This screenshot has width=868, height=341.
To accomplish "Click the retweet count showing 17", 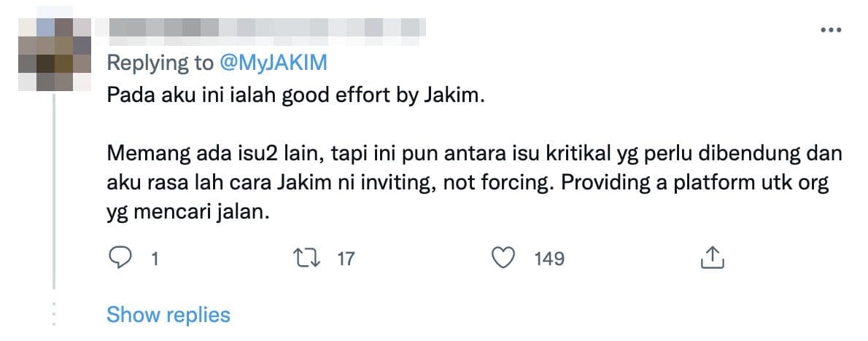I will pyautogui.click(x=346, y=259).
